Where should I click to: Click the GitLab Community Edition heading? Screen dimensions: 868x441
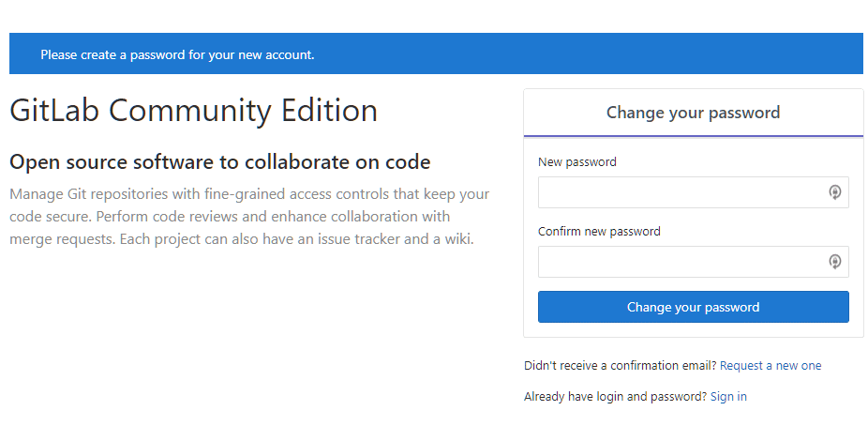coord(193,111)
